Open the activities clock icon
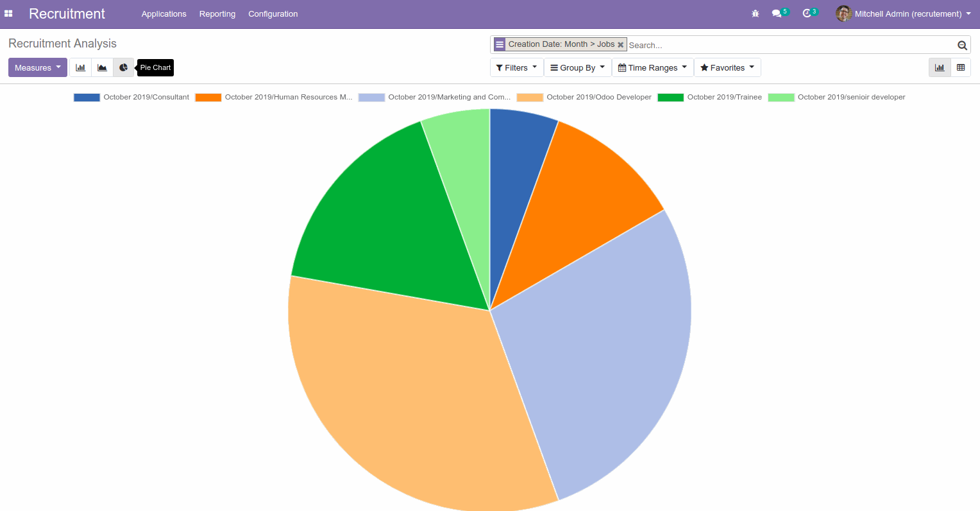 coord(807,13)
